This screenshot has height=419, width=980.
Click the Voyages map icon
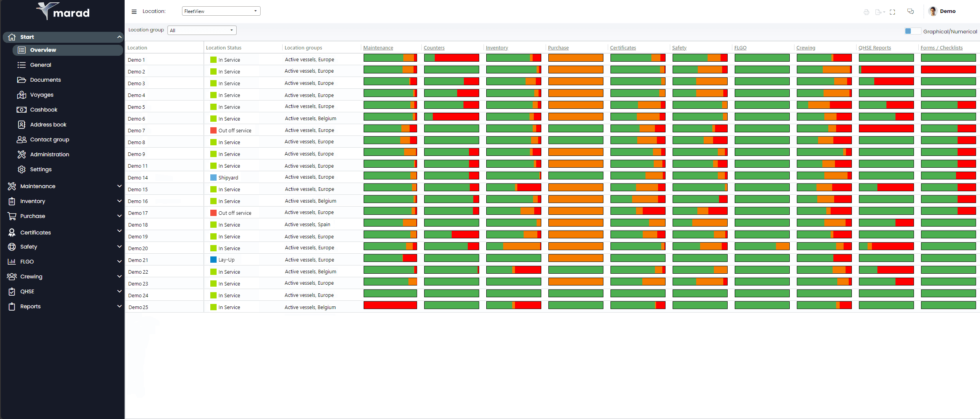(x=22, y=95)
